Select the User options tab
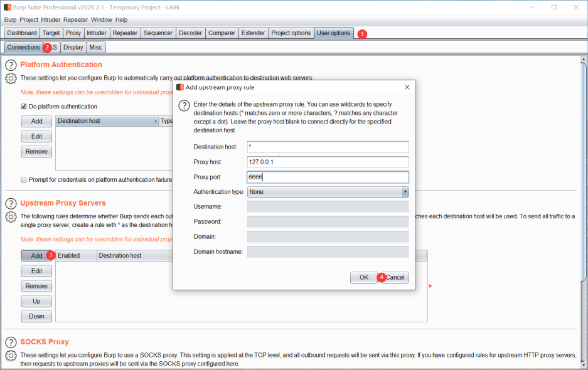This screenshot has width=588, height=370. tap(334, 33)
